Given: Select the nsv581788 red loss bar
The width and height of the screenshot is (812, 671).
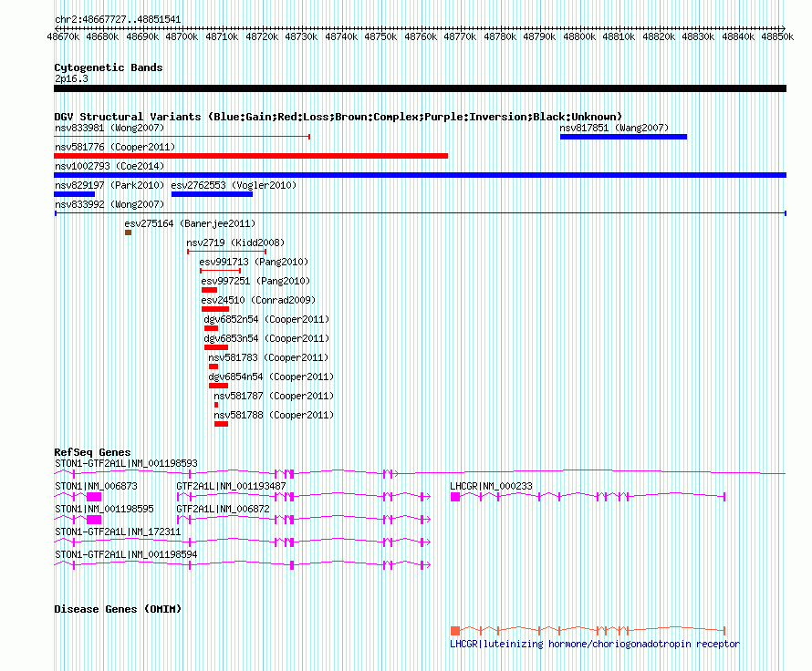Looking at the screenshot, I should pos(221,424).
